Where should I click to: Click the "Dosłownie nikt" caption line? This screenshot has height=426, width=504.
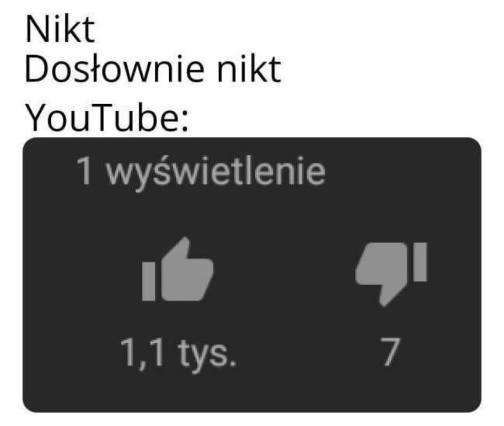[153, 69]
